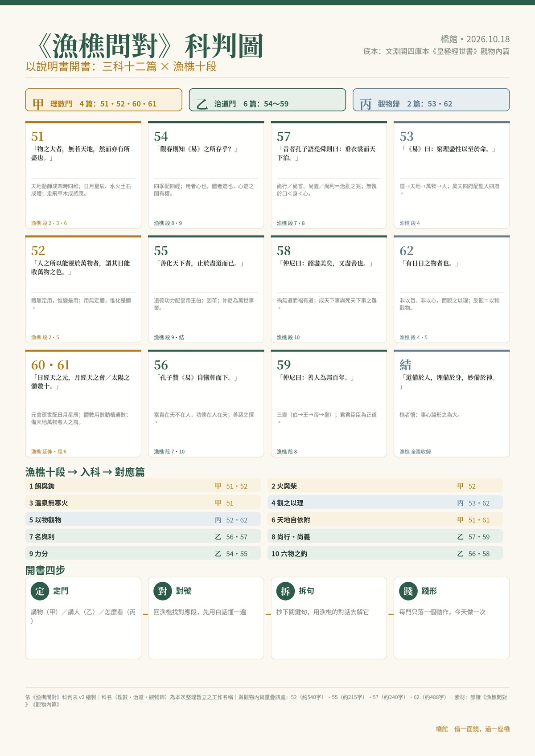Click row 10 六物之釣
Viewport: 535px width, 756px height.
(385, 554)
